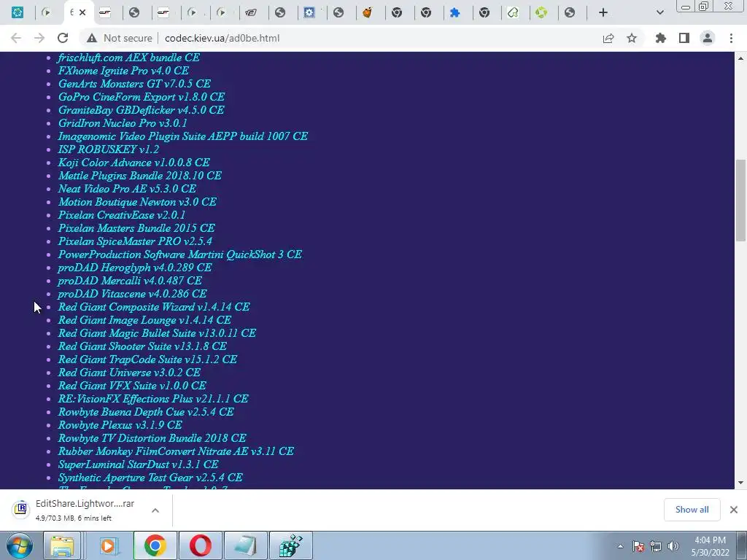This screenshot has height=560, width=747.
Task: Expand options for EditShare download item
Action: [155, 510]
